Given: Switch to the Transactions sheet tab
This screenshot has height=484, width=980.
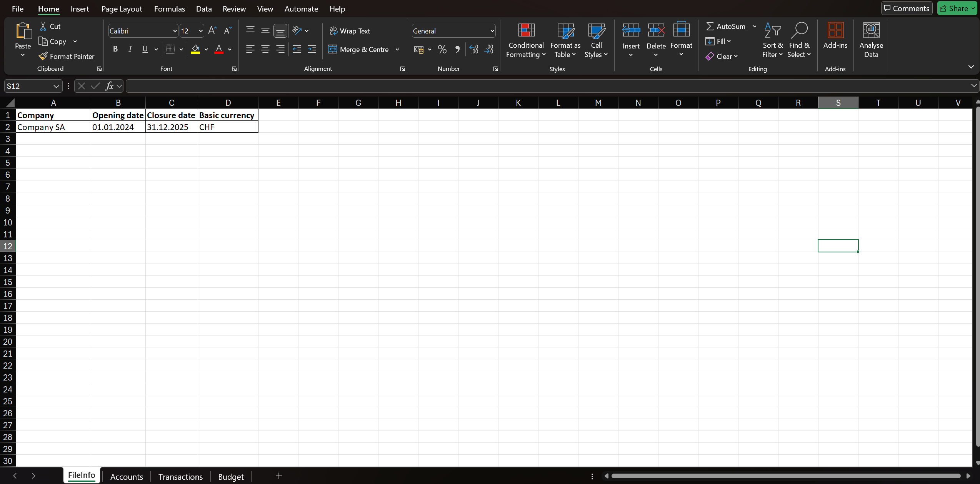Looking at the screenshot, I should click(x=180, y=476).
